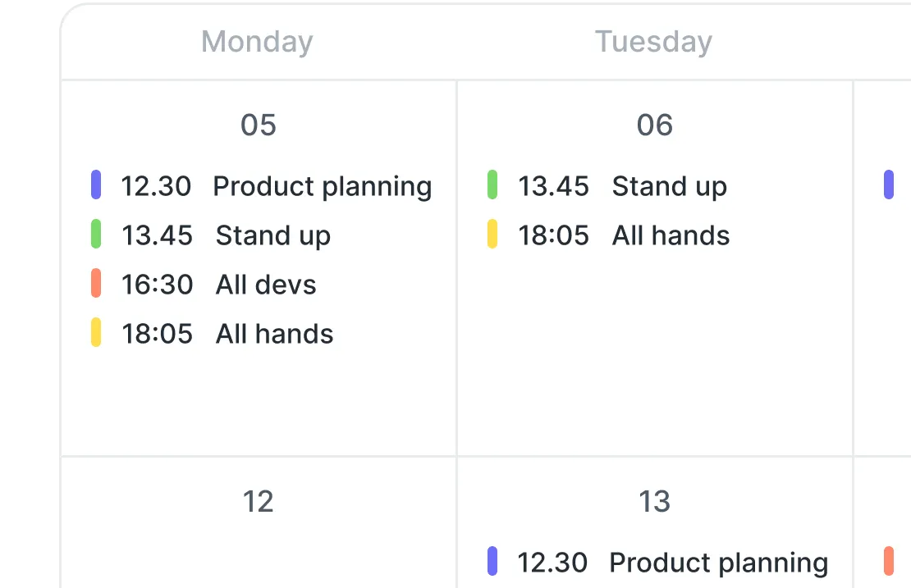911x588 pixels.
Task: Select date 13 in the calendar
Action: pos(655,501)
